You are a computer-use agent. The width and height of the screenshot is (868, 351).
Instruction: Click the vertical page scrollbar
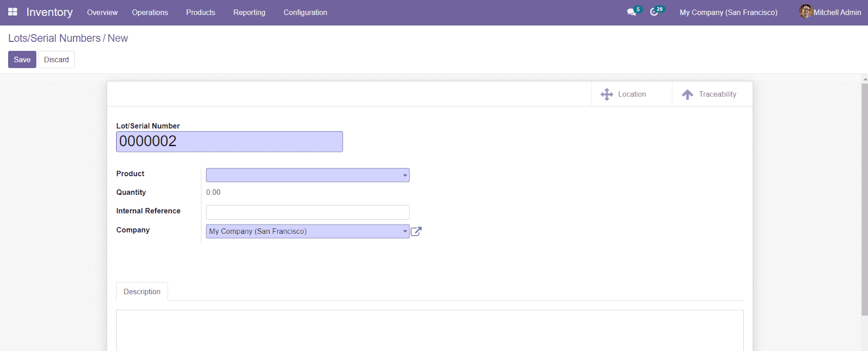tap(865, 199)
